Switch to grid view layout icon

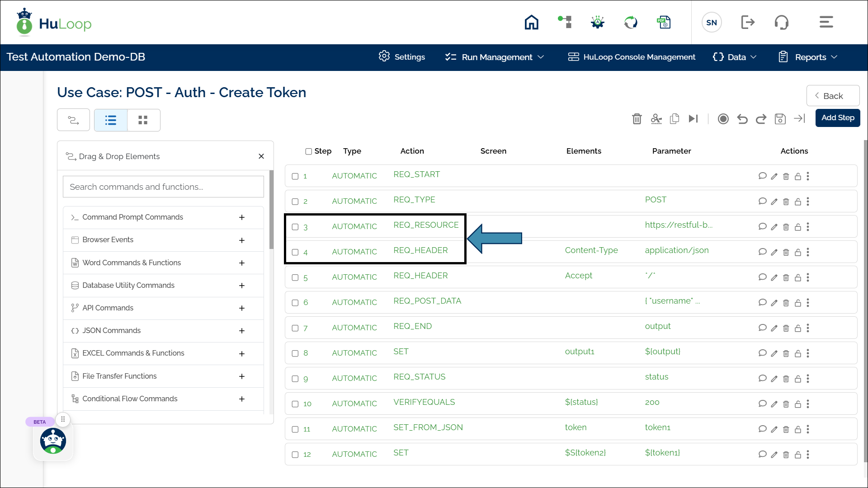click(x=143, y=120)
